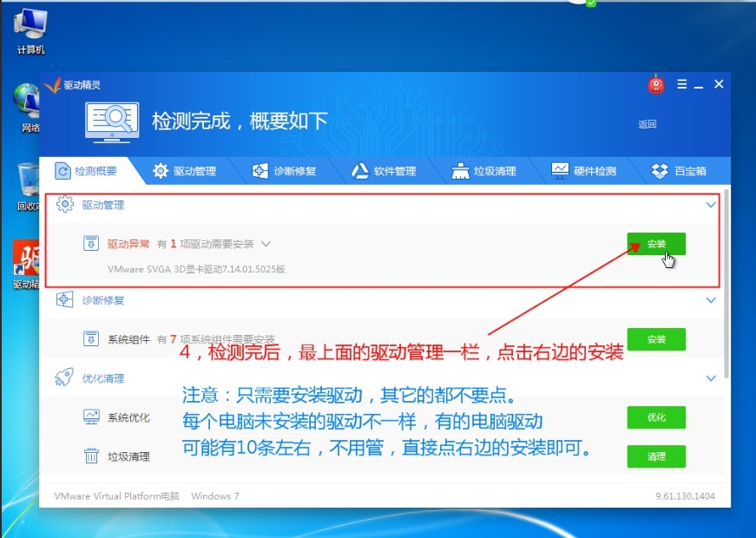The height and width of the screenshot is (538, 756).
Task: Collapse the 驱动管理 section chevron
Action: tap(711, 206)
